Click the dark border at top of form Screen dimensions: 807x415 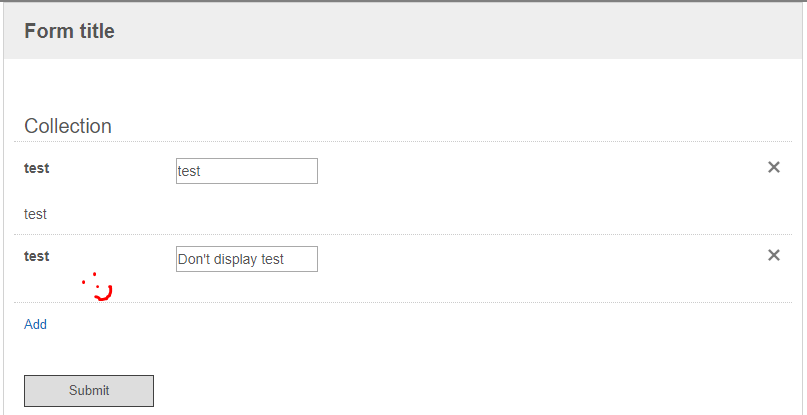coord(400,1)
